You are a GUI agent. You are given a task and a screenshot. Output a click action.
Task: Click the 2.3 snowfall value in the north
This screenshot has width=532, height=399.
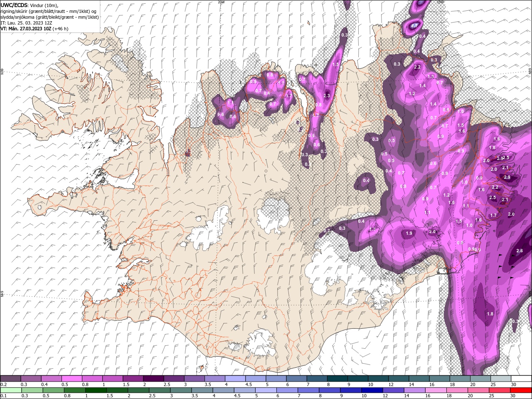327,96
